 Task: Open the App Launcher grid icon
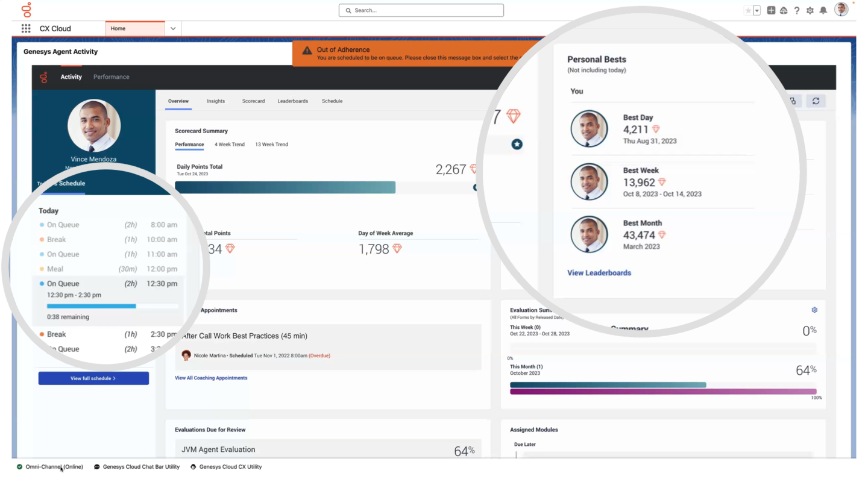point(26,28)
